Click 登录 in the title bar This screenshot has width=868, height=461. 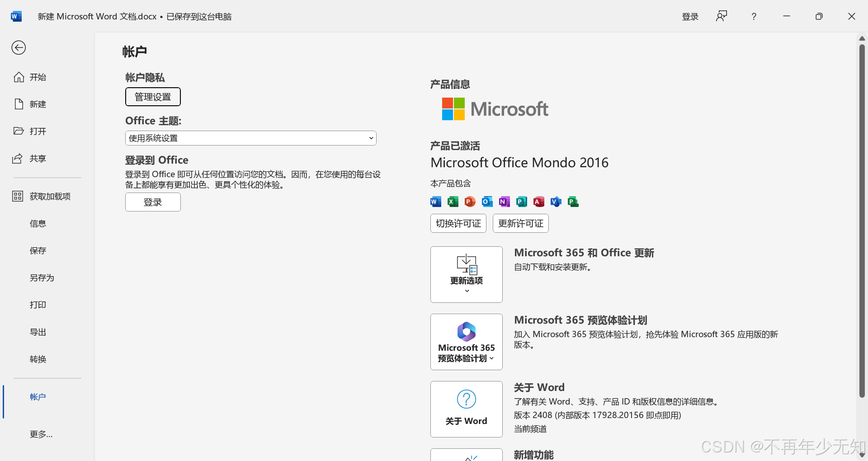690,17
